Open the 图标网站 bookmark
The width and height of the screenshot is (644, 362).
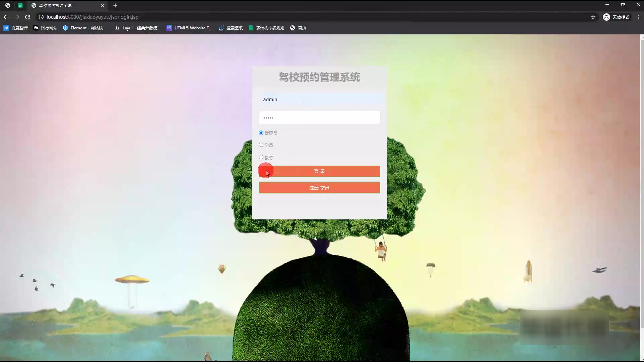pos(45,28)
